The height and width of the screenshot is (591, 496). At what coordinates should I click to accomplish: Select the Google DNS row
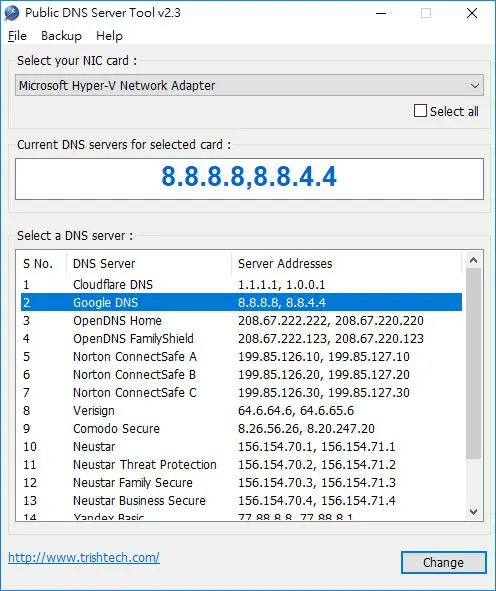point(241,302)
